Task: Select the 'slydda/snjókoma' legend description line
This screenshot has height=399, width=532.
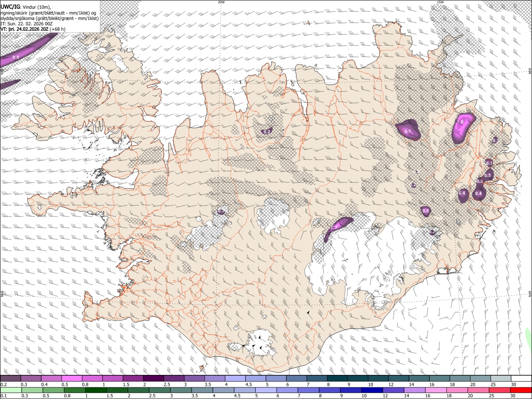Action: pos(49,18)
